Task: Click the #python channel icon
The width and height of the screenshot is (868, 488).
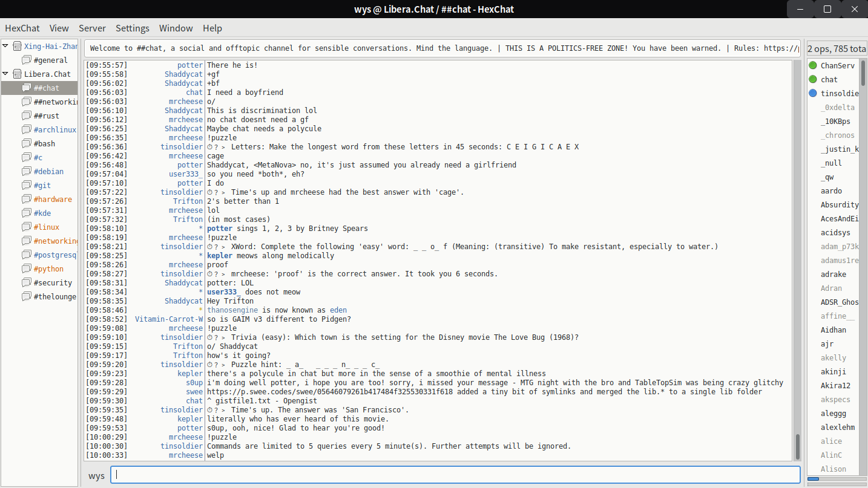Action: (27, 269)
